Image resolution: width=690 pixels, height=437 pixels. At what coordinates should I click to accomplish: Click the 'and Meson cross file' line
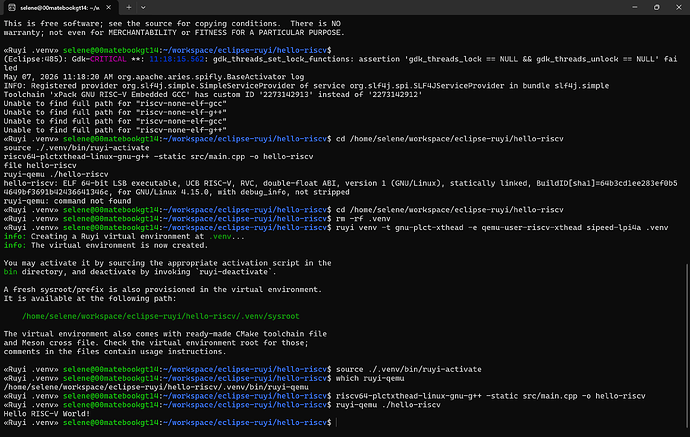click(x=156, y=343)
